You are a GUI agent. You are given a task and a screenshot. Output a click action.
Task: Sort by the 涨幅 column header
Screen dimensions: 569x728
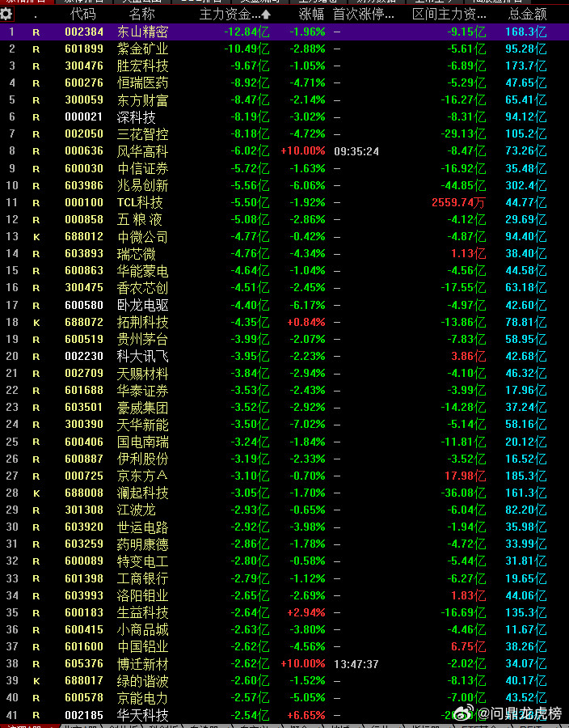tap(311, 15)
